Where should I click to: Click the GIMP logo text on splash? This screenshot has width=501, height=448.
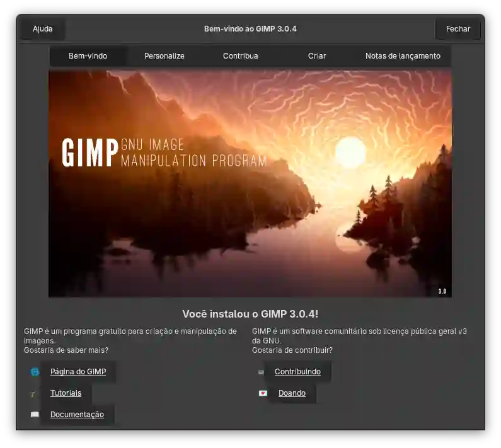point(90,152)
